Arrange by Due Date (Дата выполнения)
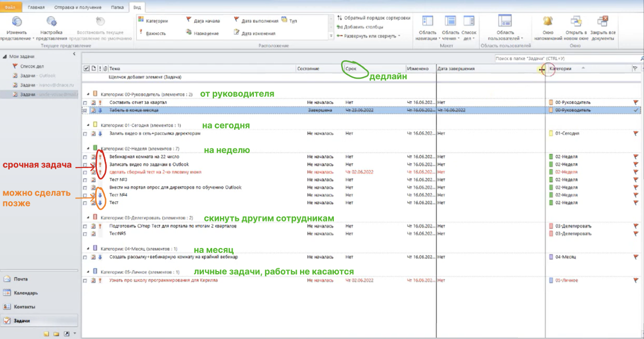Image resolution: width=644 pixels, height=339 pixels. (x=256, y=21)
